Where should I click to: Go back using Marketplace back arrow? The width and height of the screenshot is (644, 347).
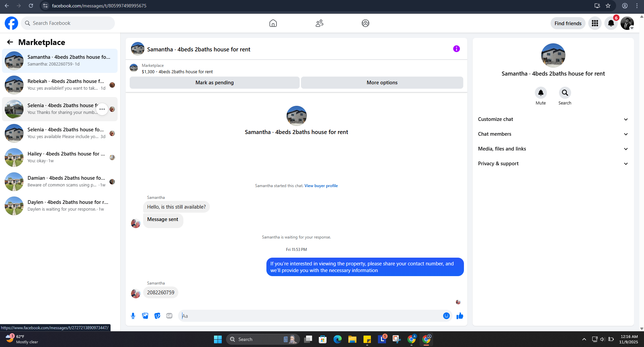[x=10, y=42]
